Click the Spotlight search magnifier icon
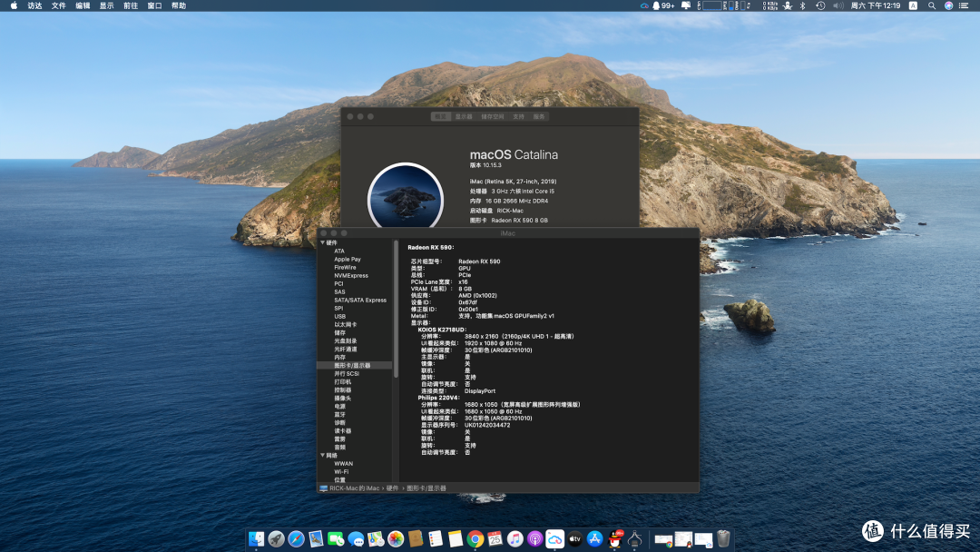The image size is (980, 552). 931,5
